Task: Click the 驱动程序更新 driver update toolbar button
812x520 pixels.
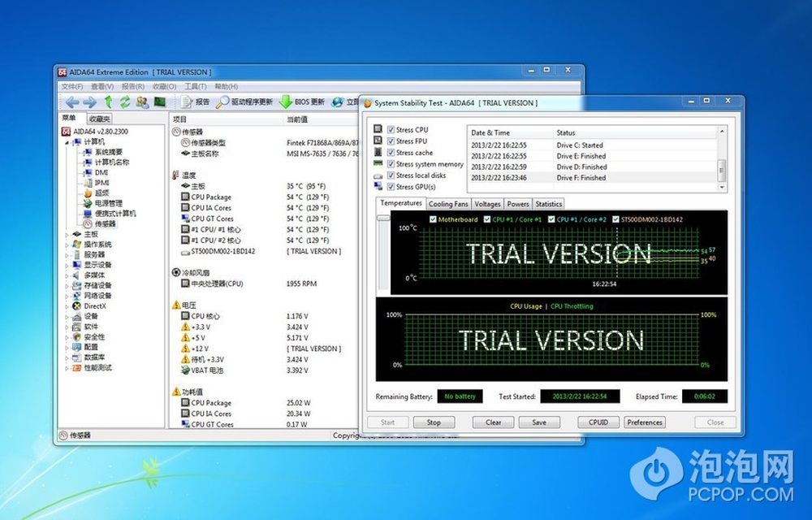Action: (x=244, y=102)
